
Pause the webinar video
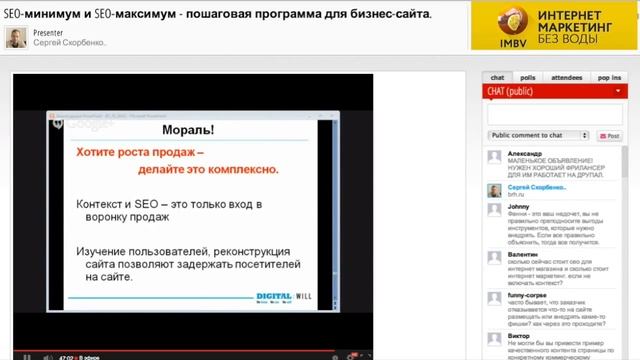click(27, 358)
